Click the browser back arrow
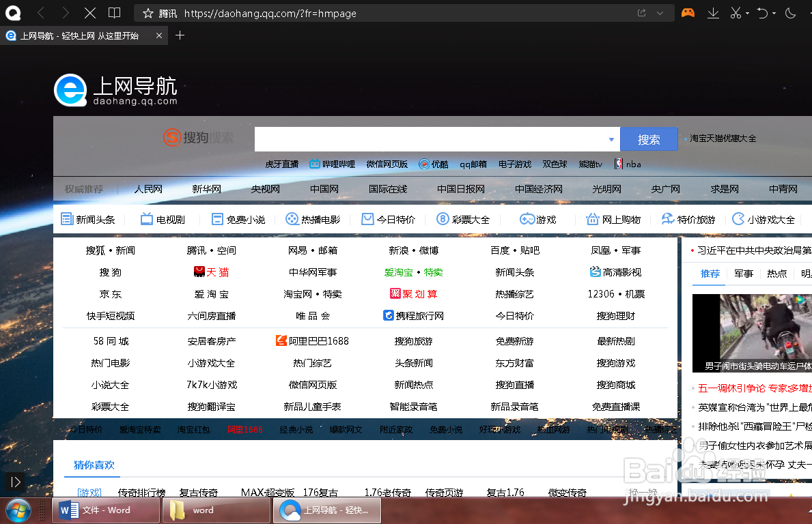This screenshot has width=812, height=524. (x=41, y=13)
